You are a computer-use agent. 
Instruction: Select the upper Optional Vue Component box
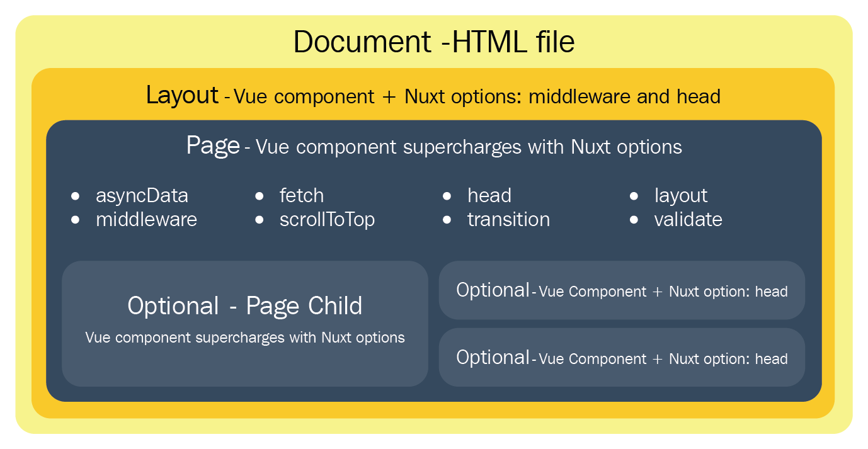(x=622, y=290)
